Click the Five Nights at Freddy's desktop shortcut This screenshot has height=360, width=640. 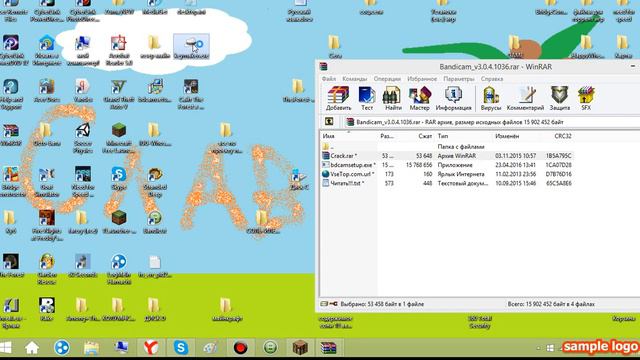point(47,225)
